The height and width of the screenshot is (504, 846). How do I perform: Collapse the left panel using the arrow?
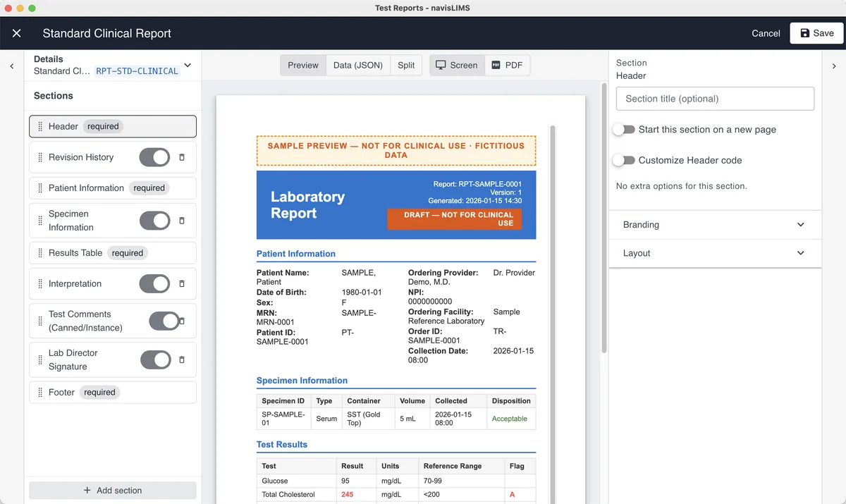tap(11, 66)
